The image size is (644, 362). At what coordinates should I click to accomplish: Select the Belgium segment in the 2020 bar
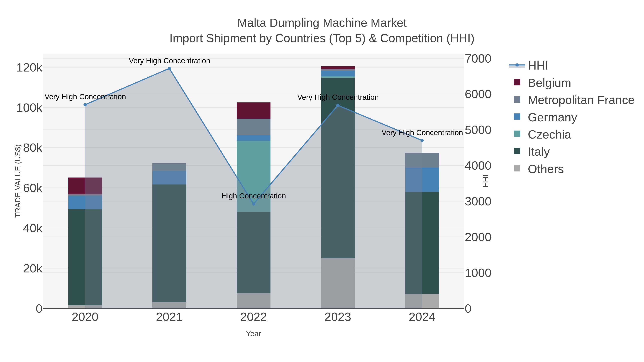[85, 186]
